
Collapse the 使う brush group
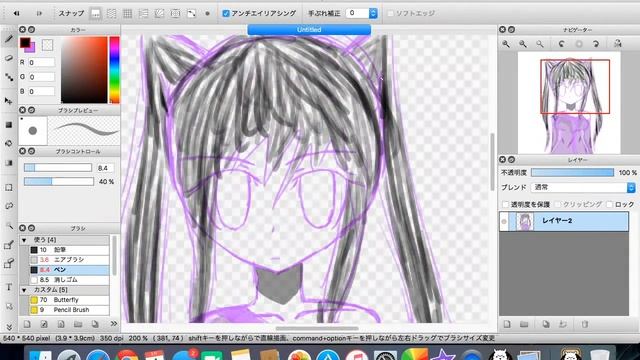tap(24, 240)
